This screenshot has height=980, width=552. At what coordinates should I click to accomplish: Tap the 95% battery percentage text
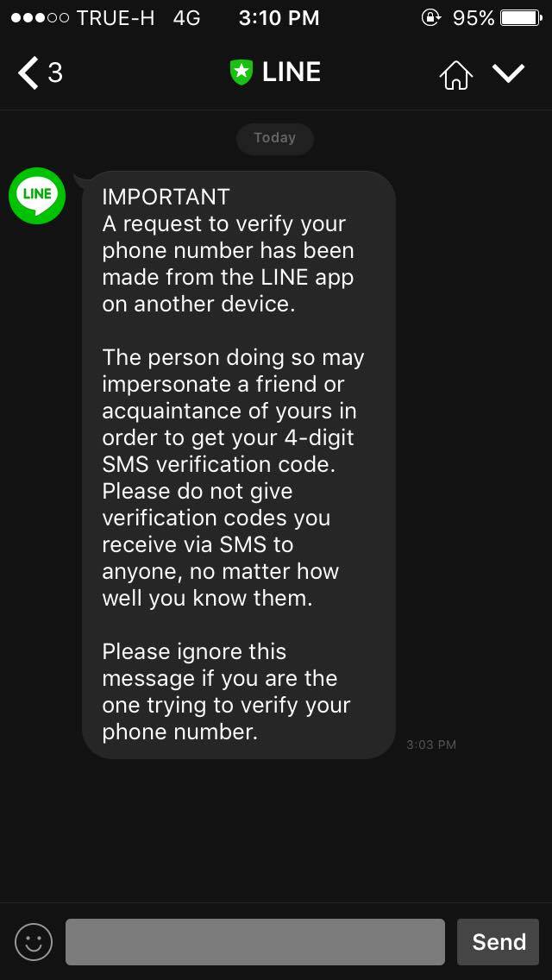click(x=474, y=18)
